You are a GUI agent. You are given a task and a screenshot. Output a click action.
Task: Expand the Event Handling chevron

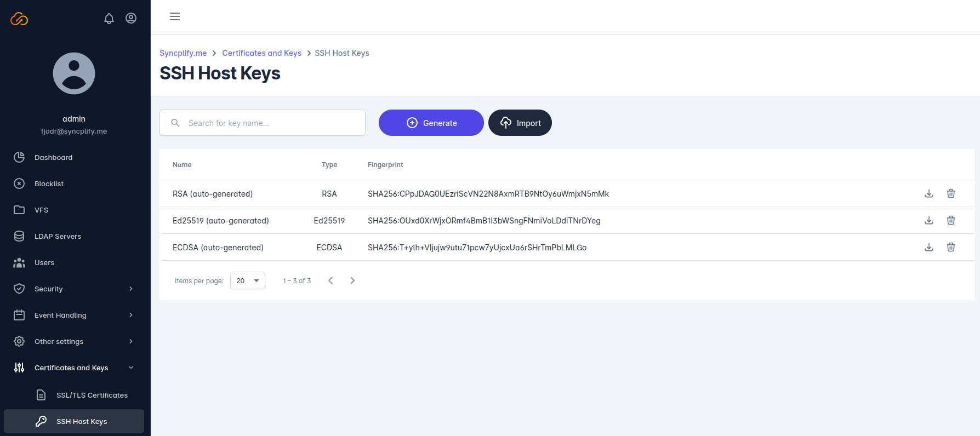(x=131, y=315)
